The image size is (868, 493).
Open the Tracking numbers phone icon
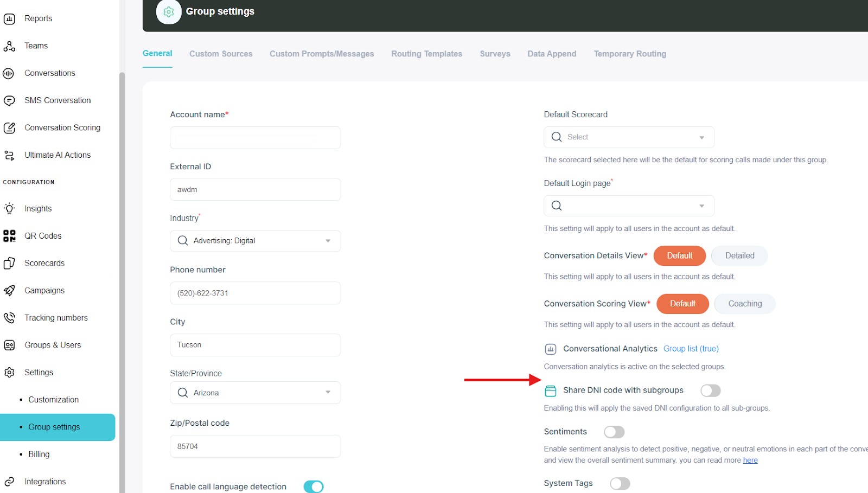coord(9,318)
